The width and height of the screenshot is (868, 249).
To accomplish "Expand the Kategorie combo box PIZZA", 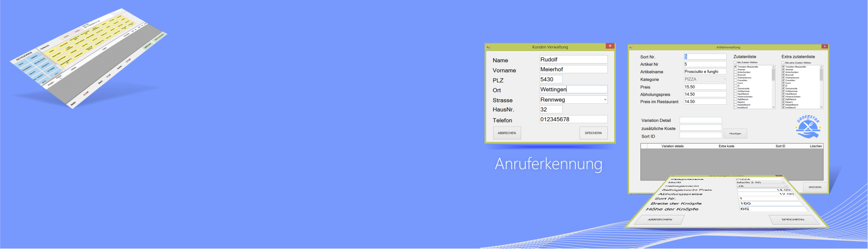I will [x=724, y=79].
